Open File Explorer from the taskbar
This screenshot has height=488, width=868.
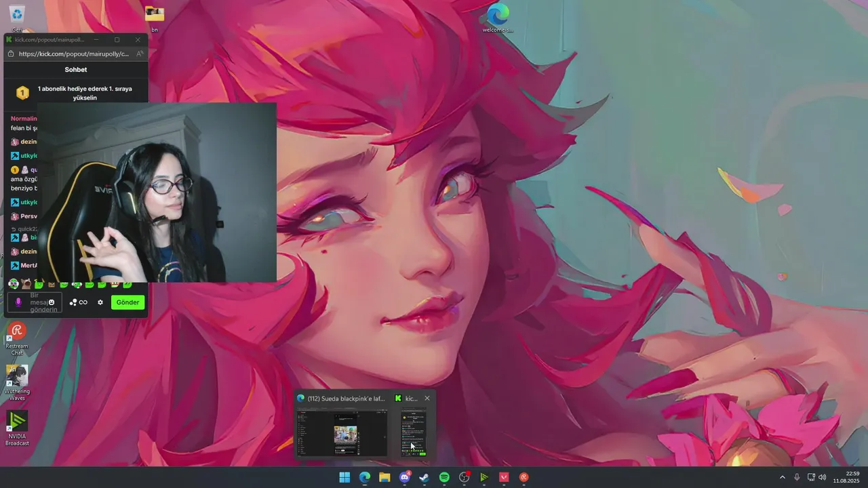(384, 477)
